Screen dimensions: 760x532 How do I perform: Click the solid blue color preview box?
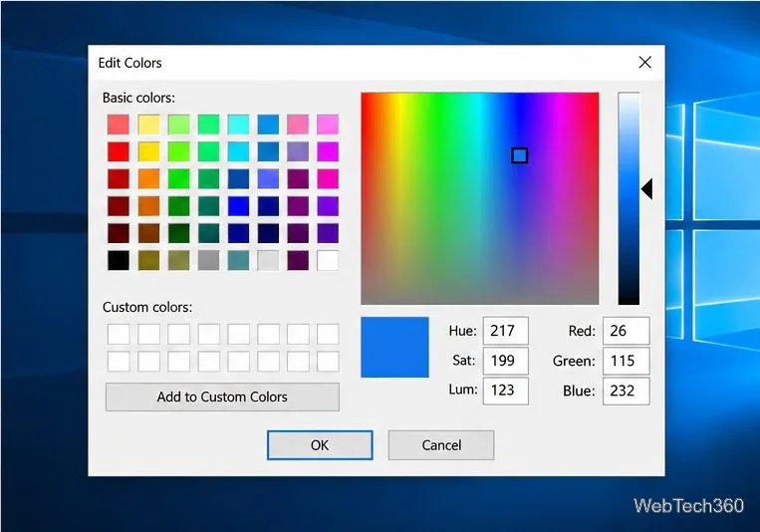[394, 348]
